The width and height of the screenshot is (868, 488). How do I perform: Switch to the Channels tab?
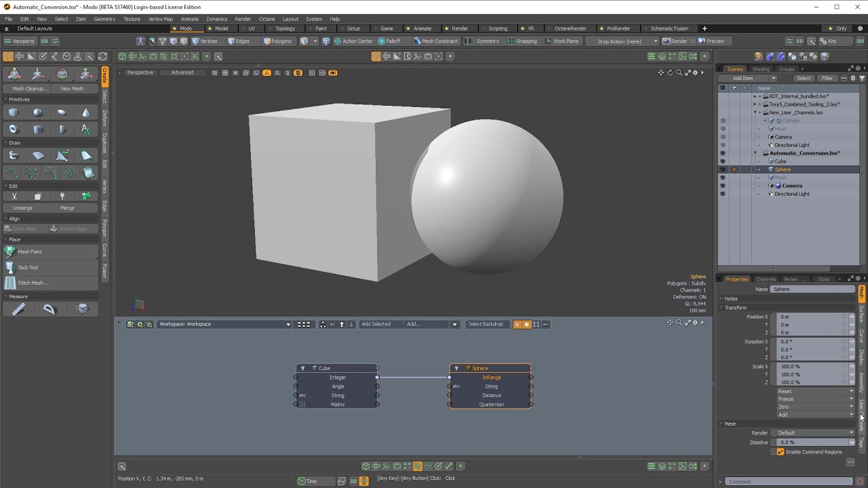coord(766,279)
